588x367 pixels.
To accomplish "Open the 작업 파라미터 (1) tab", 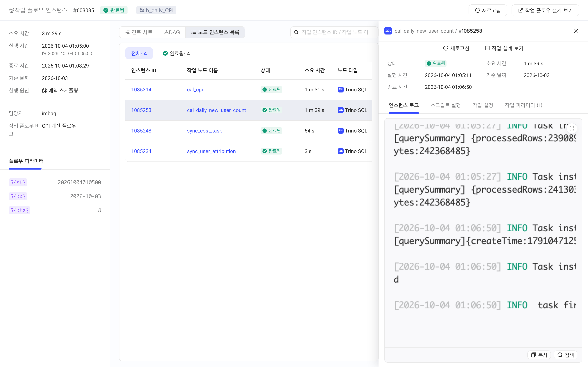I will pyautogui.click(x=524, y=105).
